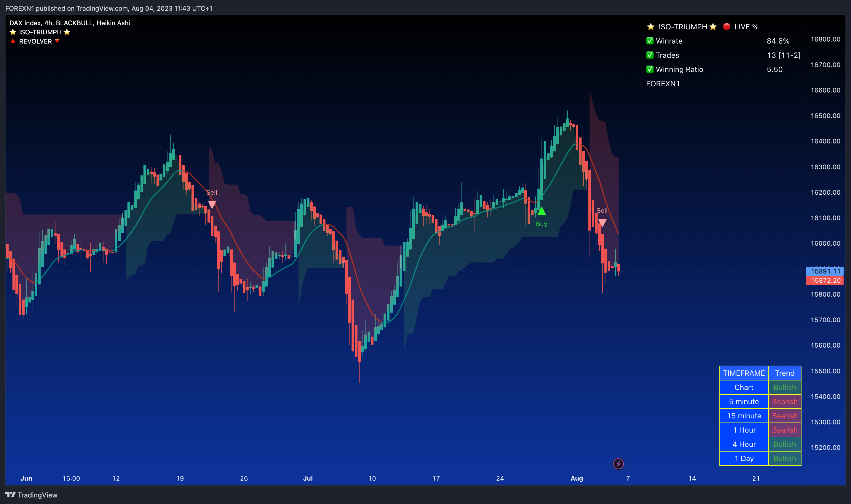Click the blue 15891.11 price label
The height and width of the screenshot is (504, 851).
pos(825,271)
